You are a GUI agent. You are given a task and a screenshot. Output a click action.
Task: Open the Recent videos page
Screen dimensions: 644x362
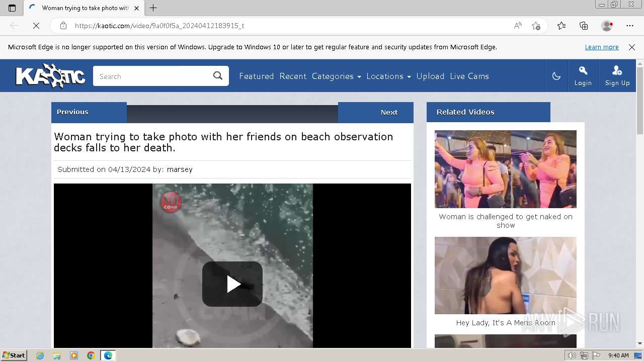[293, 76]
